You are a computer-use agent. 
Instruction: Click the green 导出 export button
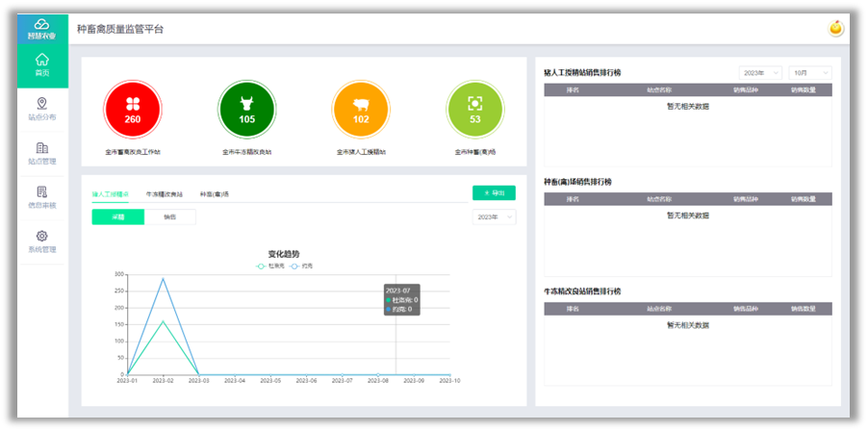tap(494, 192)
